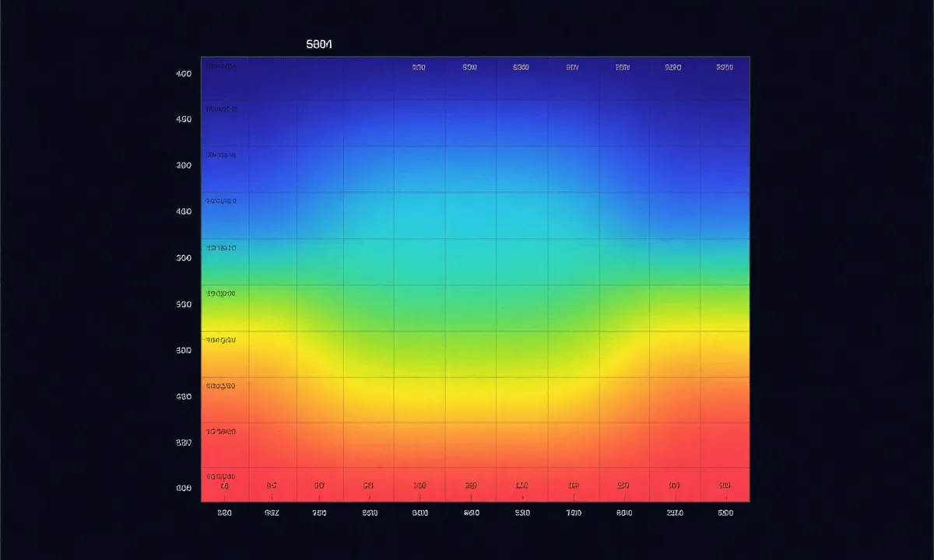Select the x-axis label reading 2110
Viewport: 934px width, 560px height.
click(x=674, y=513)
